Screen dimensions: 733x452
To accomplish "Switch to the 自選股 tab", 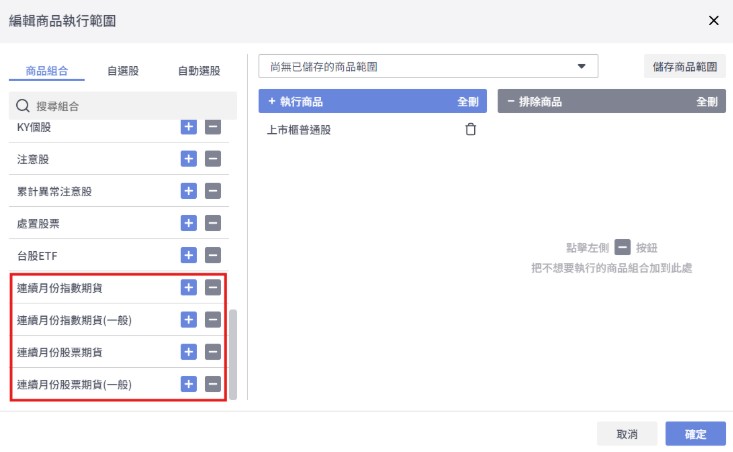I will (x=123, y=71).
